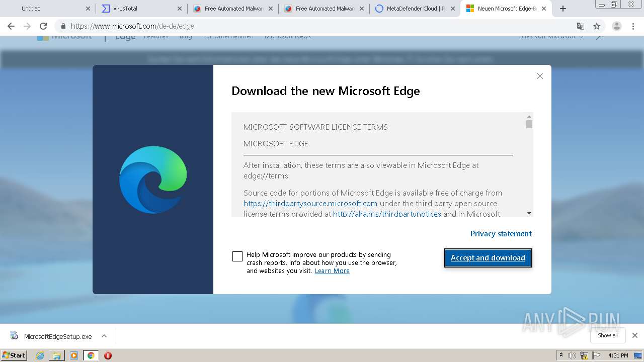Open the Learn More link
The width and height of the screenshot is (644, 362).
[332, 271]
